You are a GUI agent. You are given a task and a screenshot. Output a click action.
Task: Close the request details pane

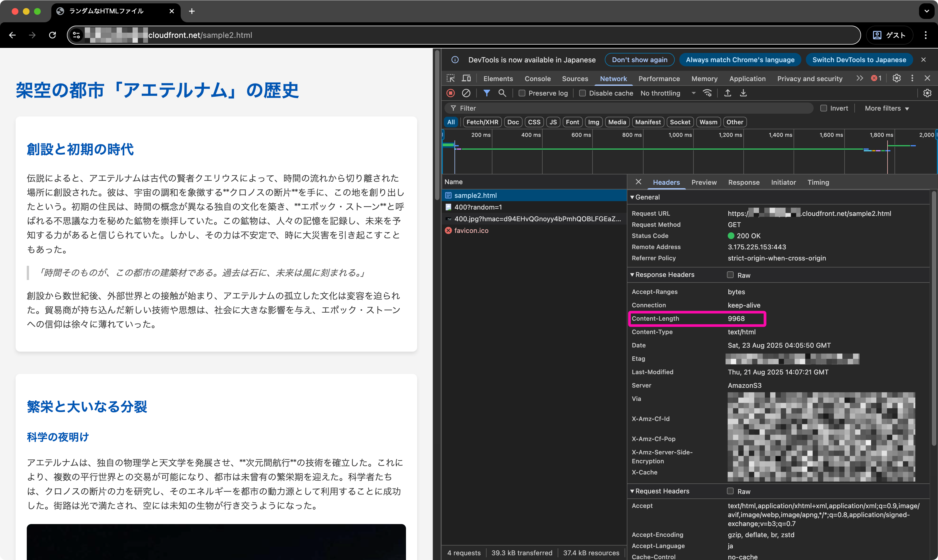pos(639,182)
